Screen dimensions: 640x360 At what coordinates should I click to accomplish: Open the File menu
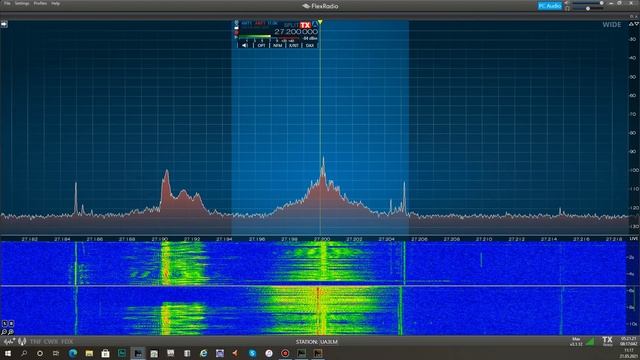(7, 3)
